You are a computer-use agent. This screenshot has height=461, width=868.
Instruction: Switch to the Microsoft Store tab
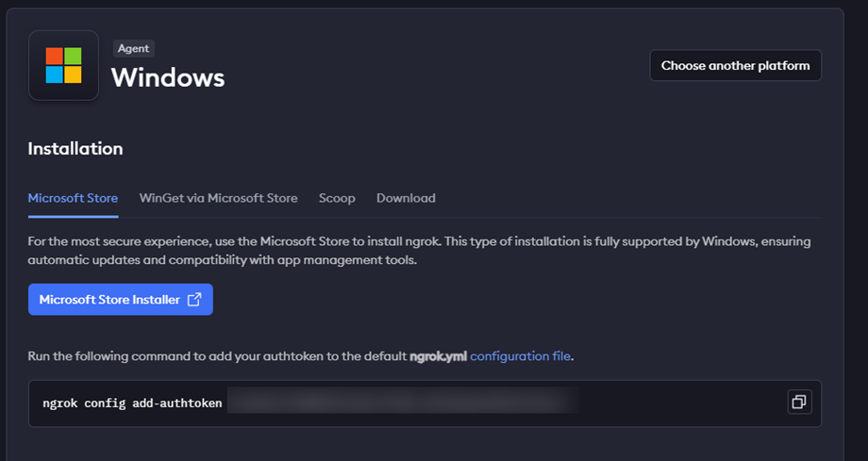pos(73,198)
